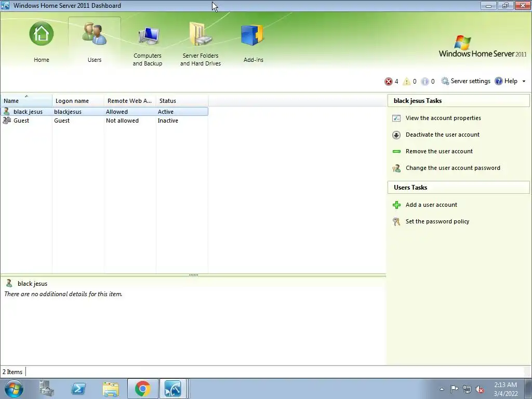Screen dimensions: 532x399
Task: Click the network tray icon
Action: [x=467, y=389]
